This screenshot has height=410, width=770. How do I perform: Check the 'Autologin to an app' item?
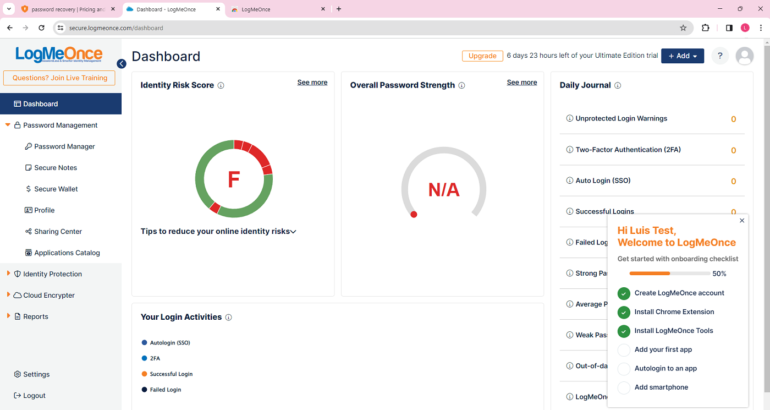click(624, 369)
